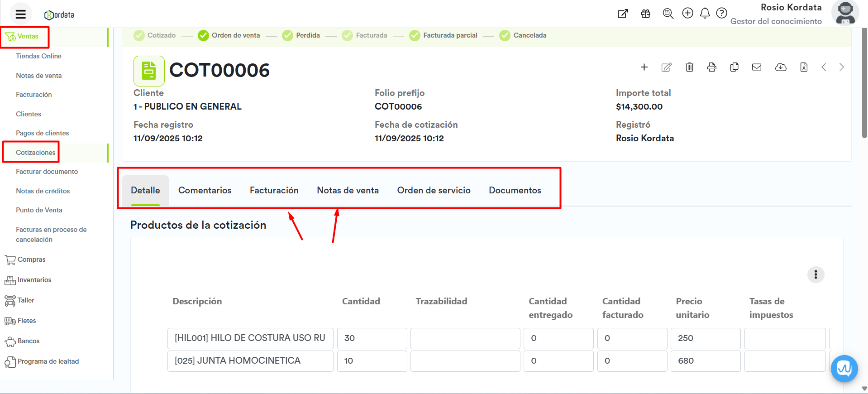Print the quotation using the printer icon

711,67
